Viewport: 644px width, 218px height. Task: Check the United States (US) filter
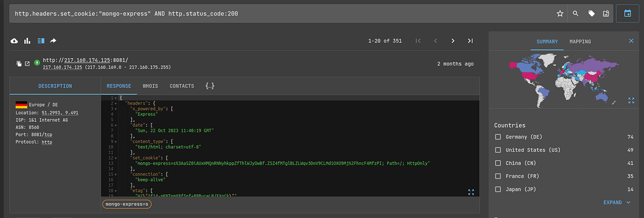498,150
